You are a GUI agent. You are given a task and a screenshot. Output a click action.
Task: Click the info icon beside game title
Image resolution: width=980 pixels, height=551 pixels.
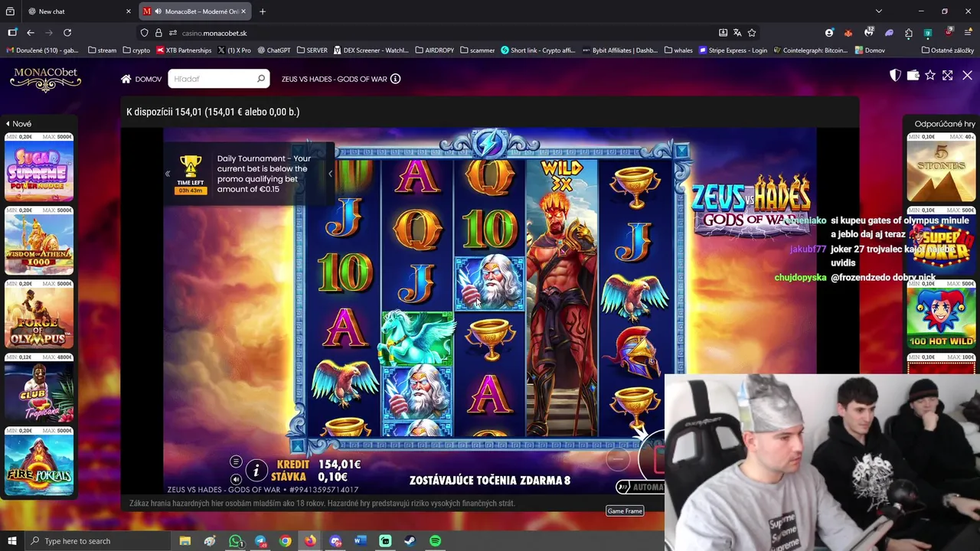pos(395,79)
